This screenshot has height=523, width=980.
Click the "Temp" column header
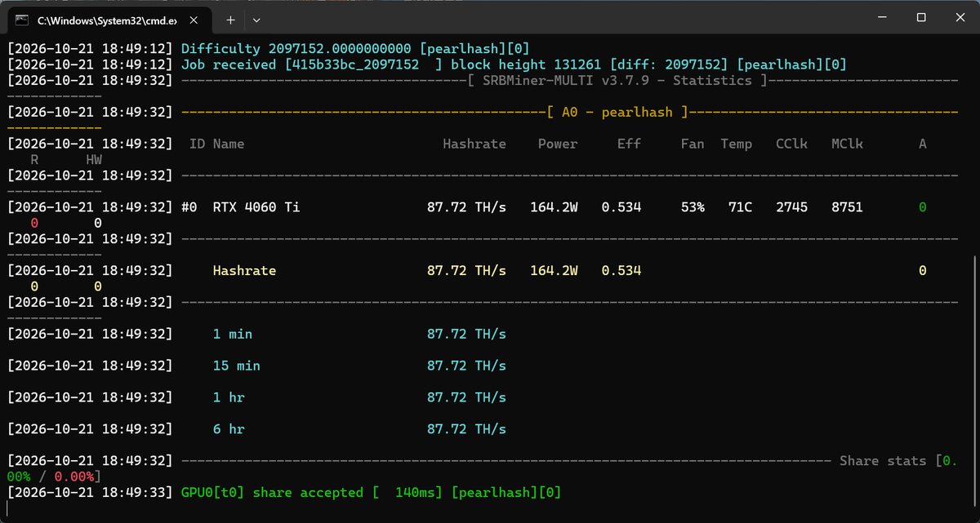tap(737, 144)
